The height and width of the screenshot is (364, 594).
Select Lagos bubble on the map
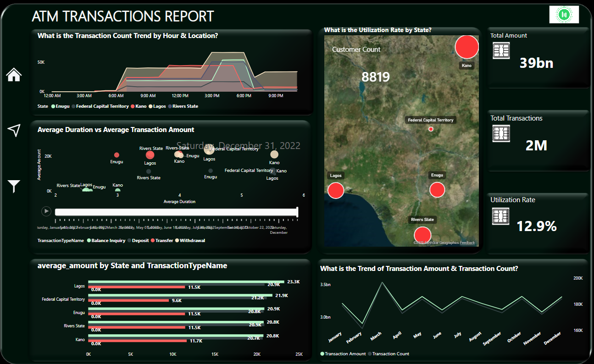pos(336,190)
